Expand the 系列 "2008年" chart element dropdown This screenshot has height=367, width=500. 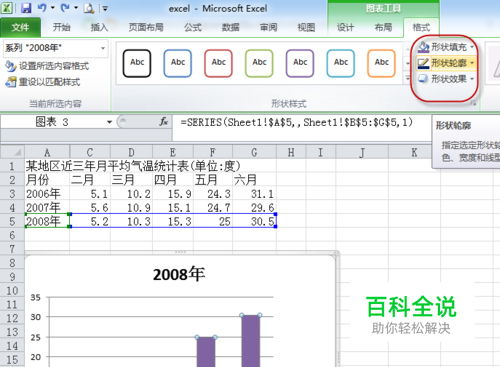point(103,48)
